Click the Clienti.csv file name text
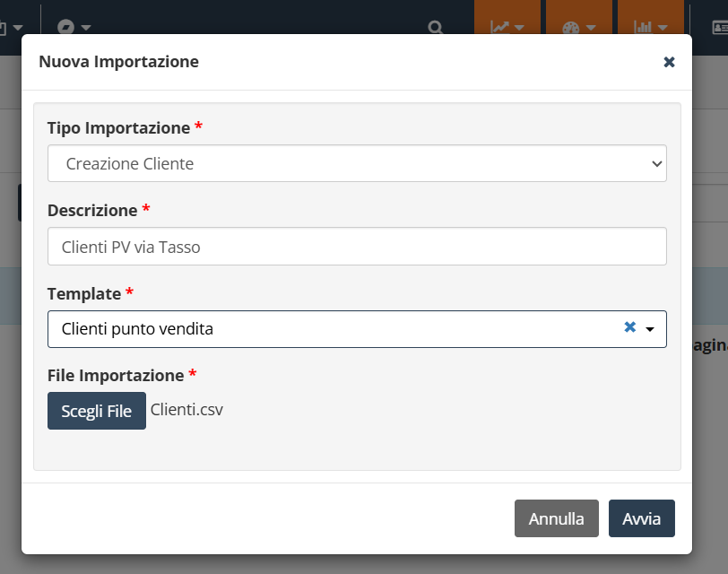The image size is (728, 574). click(x=186, y=410)
